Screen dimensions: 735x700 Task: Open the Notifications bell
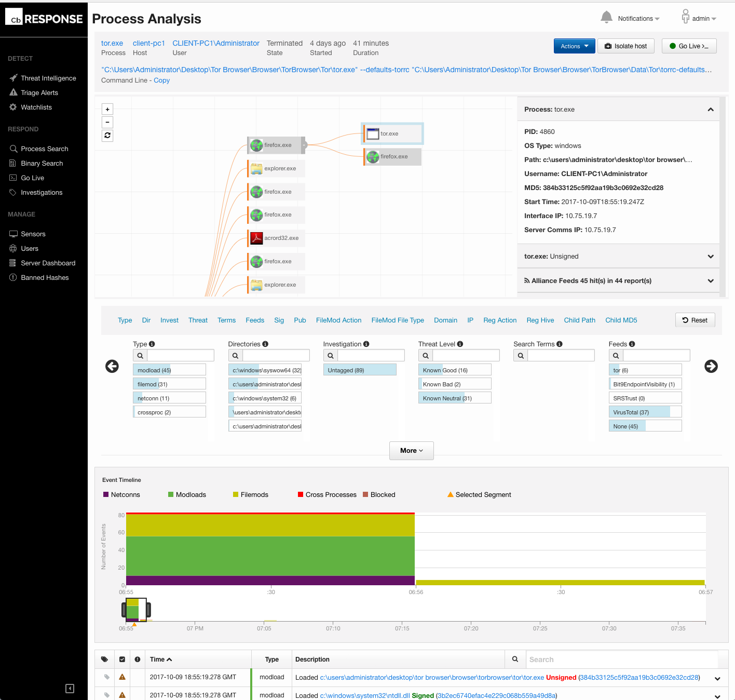(606, 17)
